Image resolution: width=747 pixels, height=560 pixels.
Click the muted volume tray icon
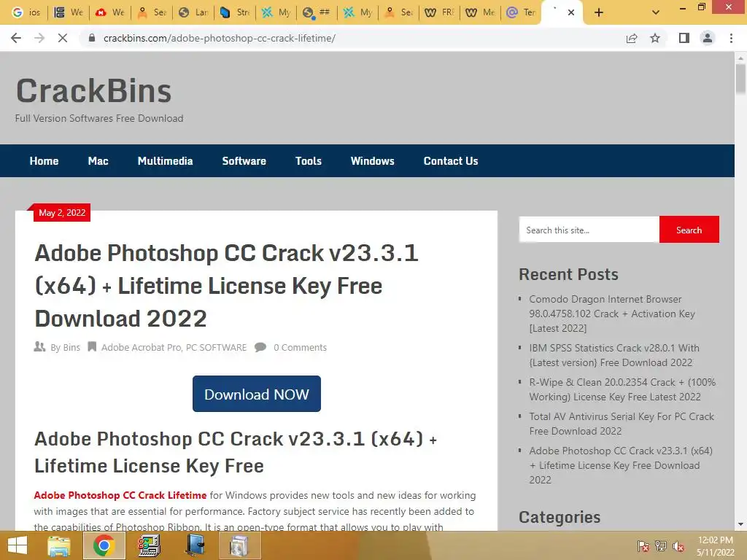[678, 545]
